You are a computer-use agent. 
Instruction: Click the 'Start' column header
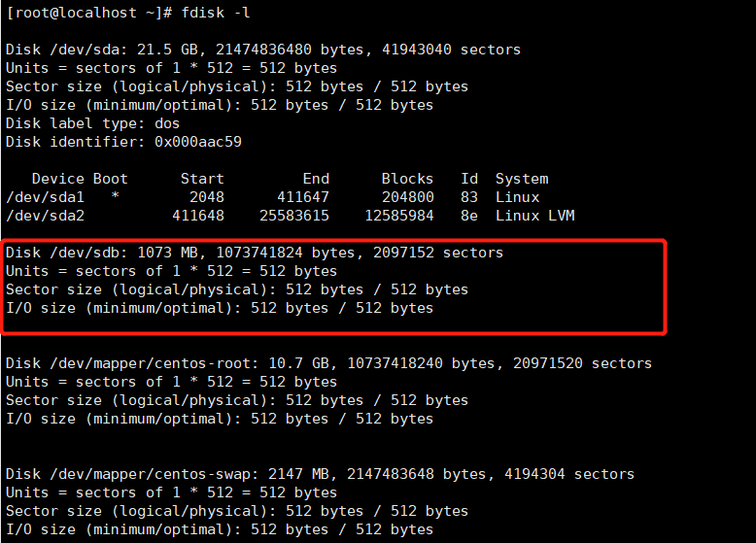pyautogui.click(x=202, y=179)
